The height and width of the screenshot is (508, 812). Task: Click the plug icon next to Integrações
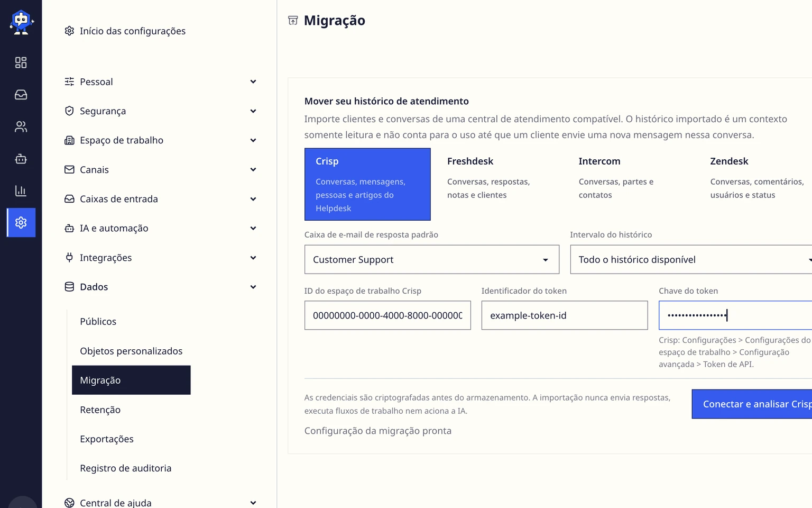[69, 258]
